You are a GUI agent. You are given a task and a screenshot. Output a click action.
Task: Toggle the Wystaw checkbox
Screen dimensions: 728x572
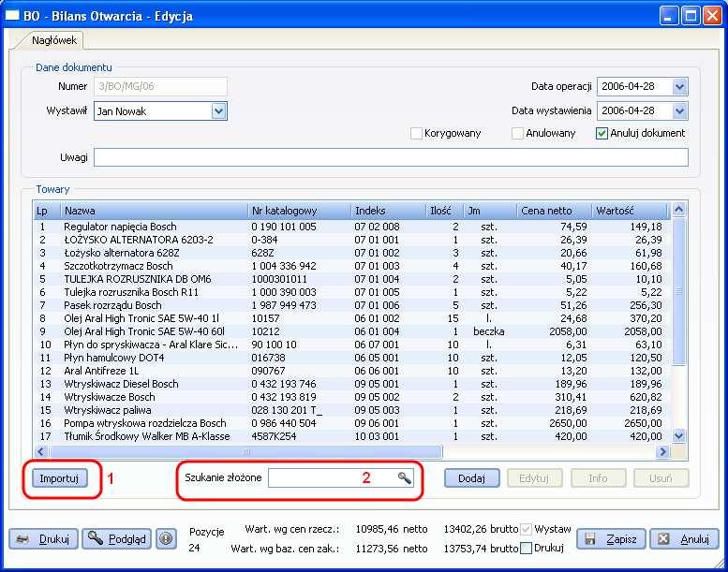526,529
